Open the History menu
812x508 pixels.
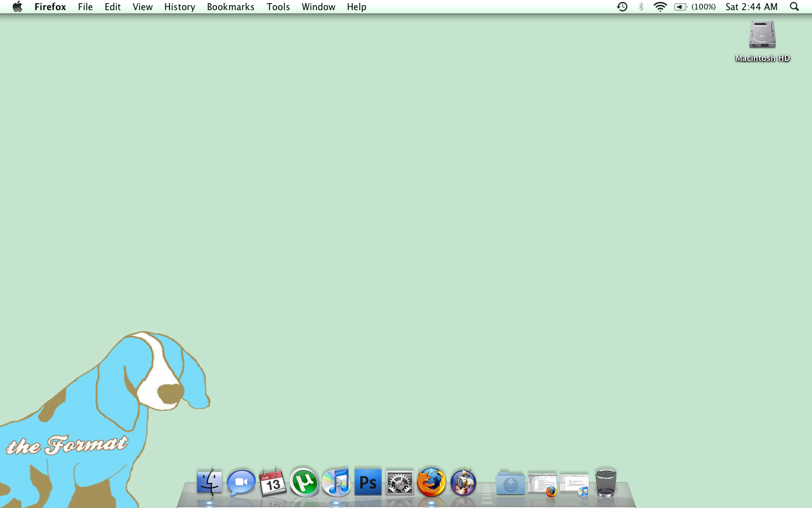(180, 7)
